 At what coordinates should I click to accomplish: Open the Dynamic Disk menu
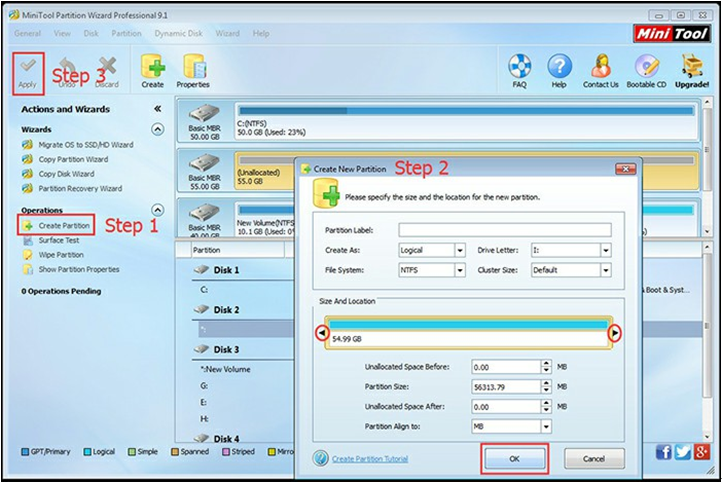(179, 34)
